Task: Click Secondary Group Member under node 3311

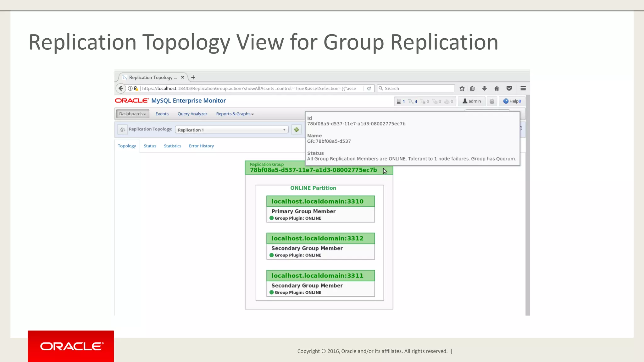Action: [x=307, y=286]
